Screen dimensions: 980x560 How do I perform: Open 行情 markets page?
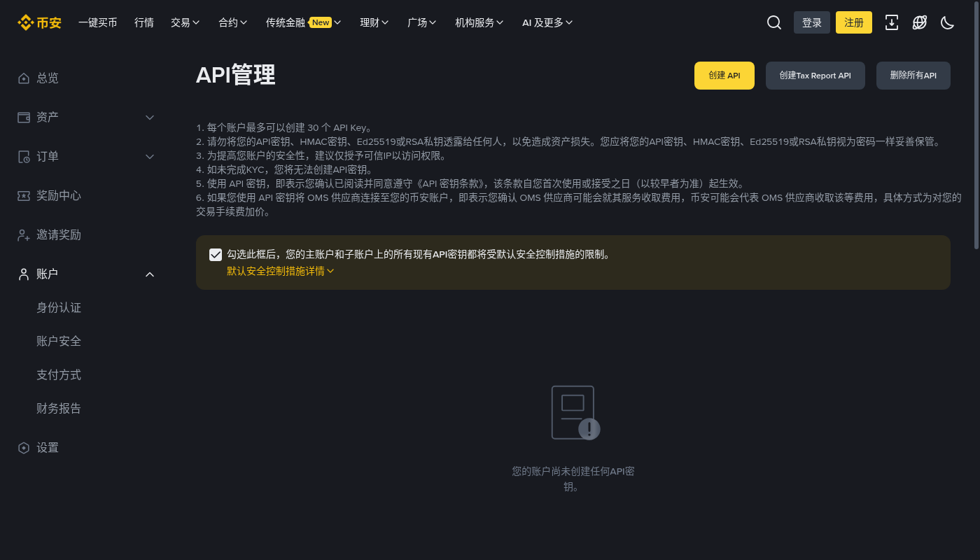(144, 22)
